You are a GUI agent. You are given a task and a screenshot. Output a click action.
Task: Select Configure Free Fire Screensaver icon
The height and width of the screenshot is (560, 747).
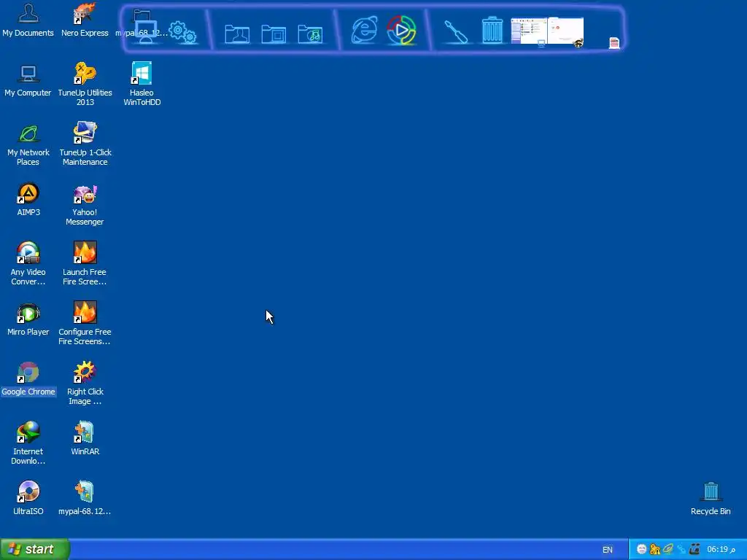[85, 324]
